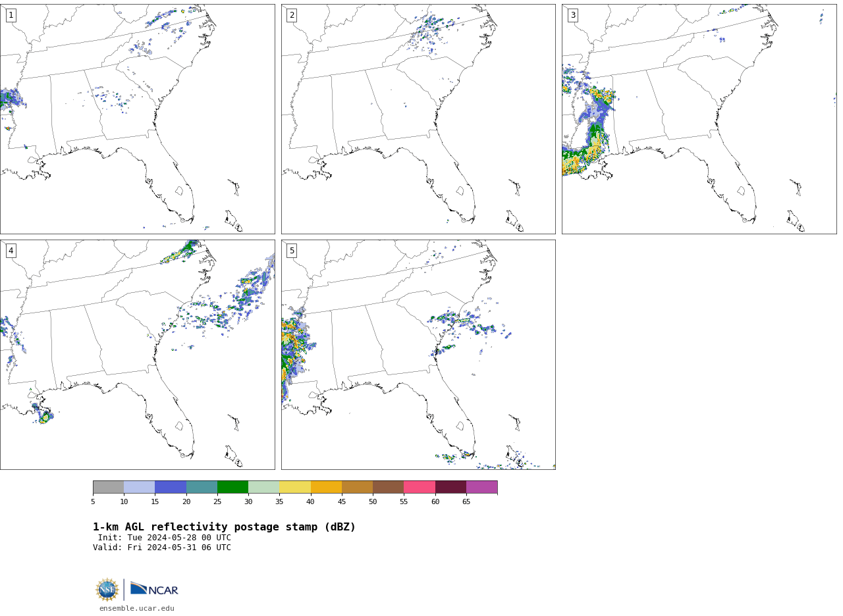
Task: Click the tan 45-50 dBZ swatch
Action: tap(357, 487)
